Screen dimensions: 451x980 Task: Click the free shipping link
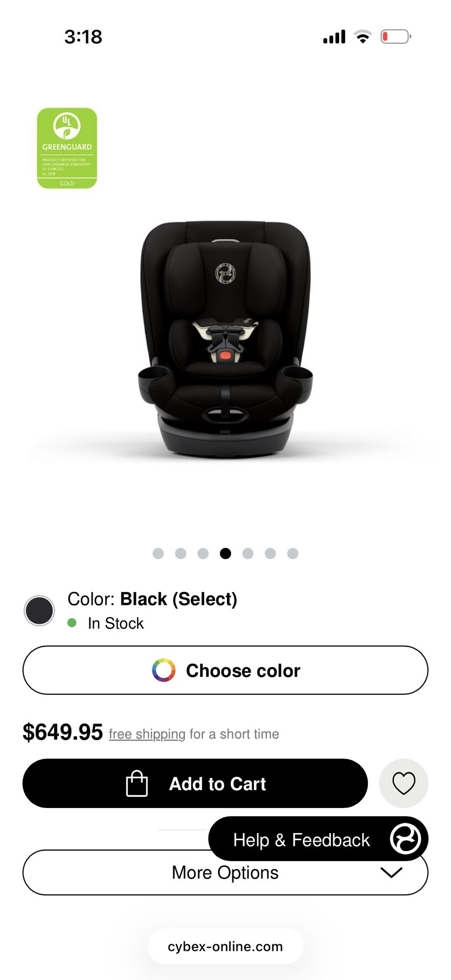(x=147, y=734)
